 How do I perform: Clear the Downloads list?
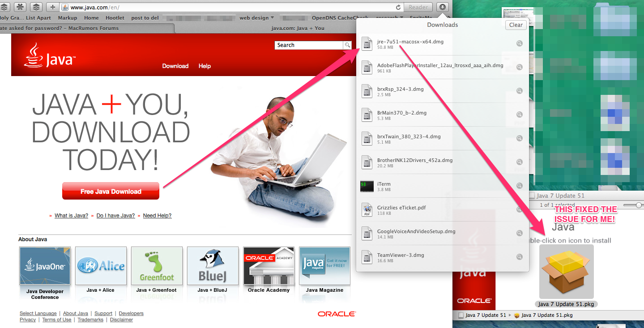(516, 25)
